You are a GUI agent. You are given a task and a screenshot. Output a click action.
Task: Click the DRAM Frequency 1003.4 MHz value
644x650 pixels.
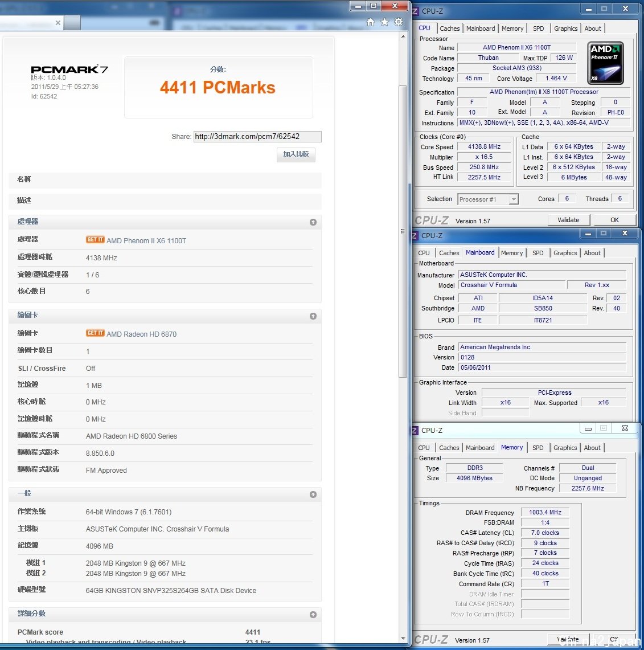(545, 512)
